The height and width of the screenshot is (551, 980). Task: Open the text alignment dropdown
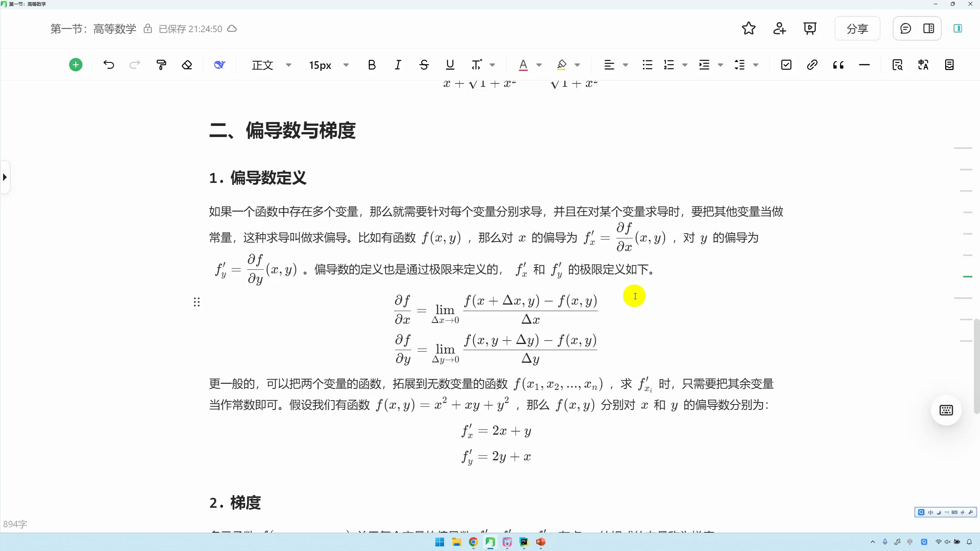(615, 65)
